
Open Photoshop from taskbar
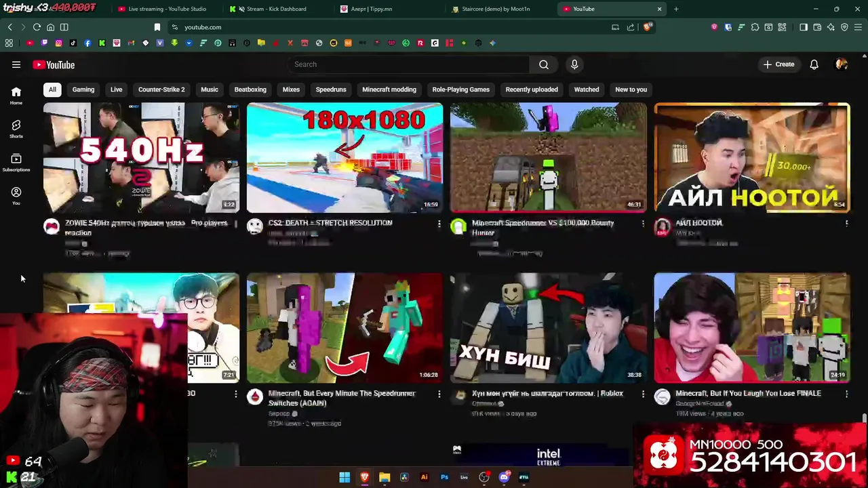(x=444, y=477)
